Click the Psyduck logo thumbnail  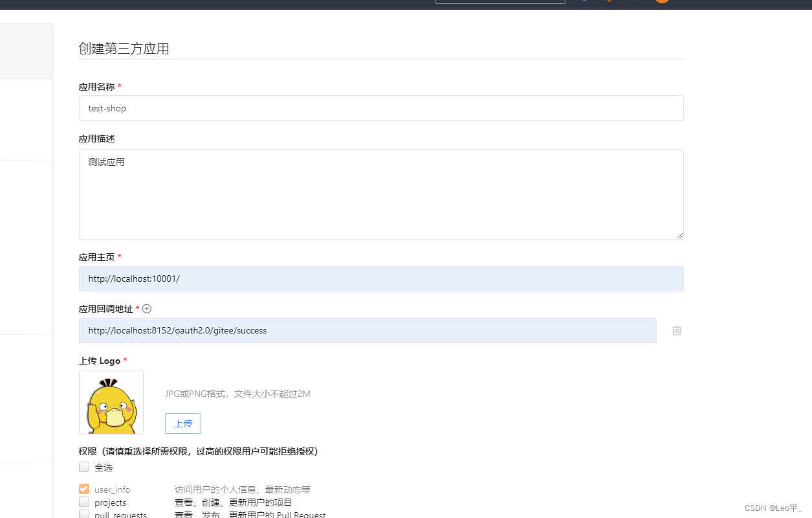(x=111, y=401)
